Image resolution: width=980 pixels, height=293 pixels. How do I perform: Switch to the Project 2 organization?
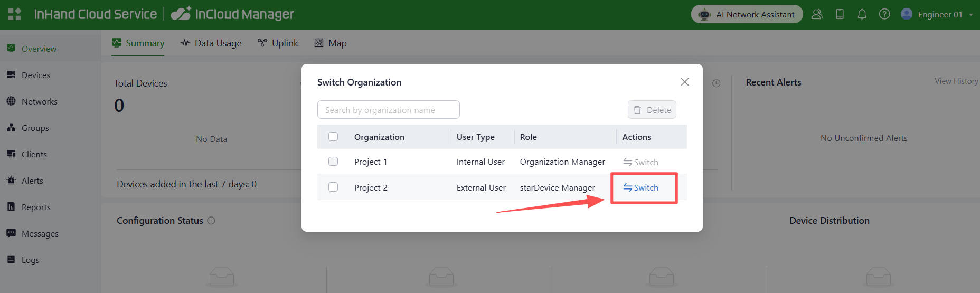coord(640,187)
